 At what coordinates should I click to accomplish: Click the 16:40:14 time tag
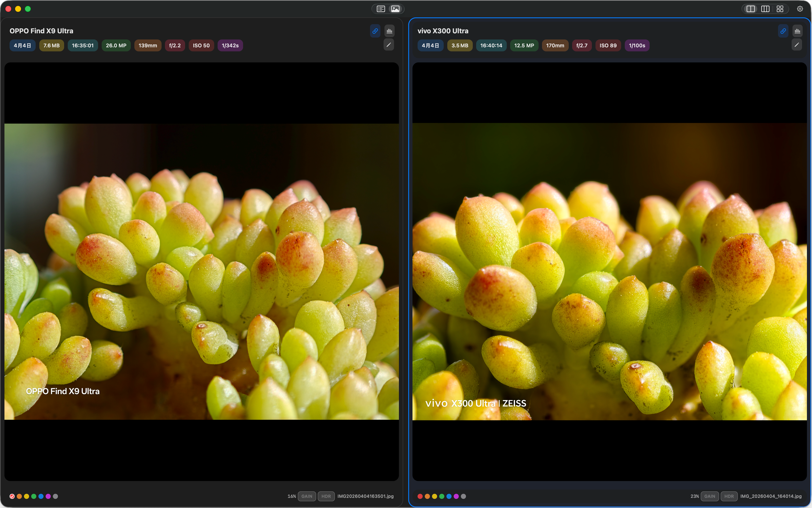[491, 45]
